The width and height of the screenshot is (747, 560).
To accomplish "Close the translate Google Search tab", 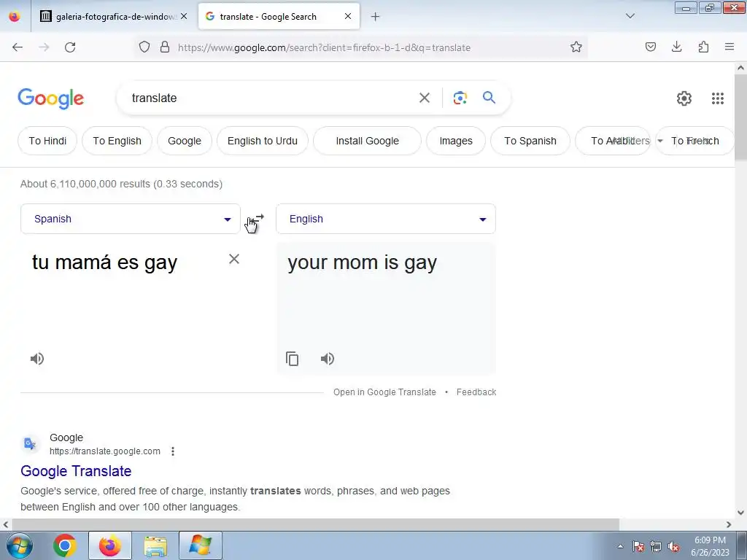I will [348, 16].
